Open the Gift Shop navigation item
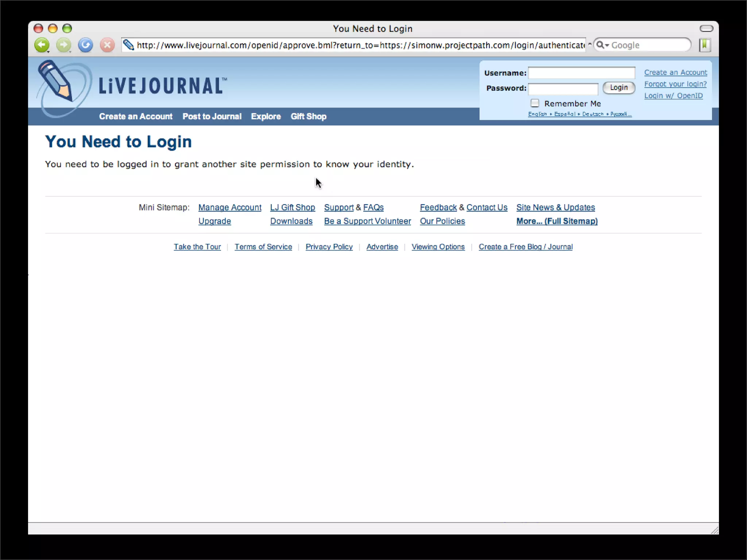This screenshot has height=560, width=747. (x=308, y=117)
